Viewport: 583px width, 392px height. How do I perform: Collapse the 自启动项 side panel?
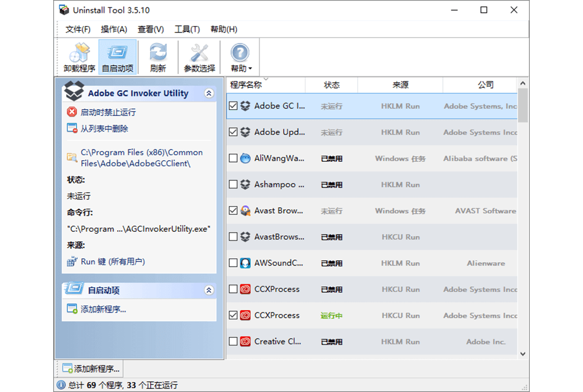209,290
